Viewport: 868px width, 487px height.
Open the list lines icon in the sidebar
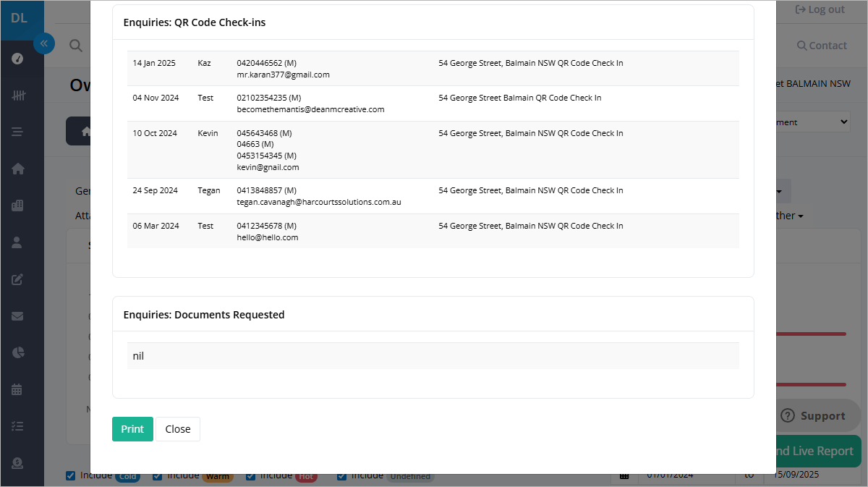click(x=18, y=132)
